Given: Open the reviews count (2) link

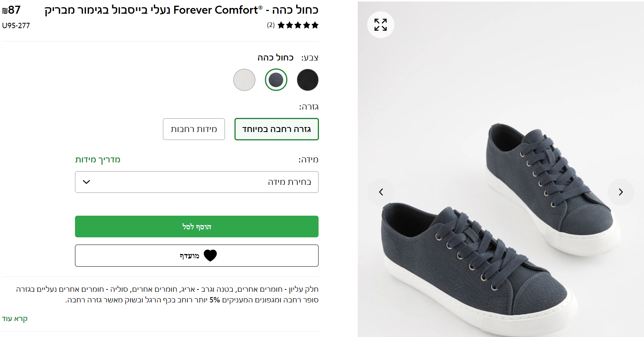Looking at the screenshot, I should [x=271, y=25].
